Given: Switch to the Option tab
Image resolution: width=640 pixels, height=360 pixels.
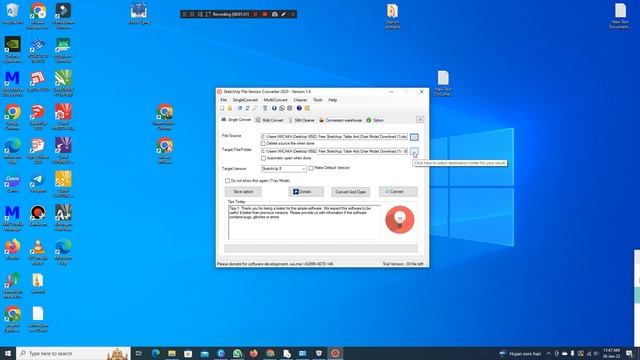Looking at the screenshot, I should point(375,120).
